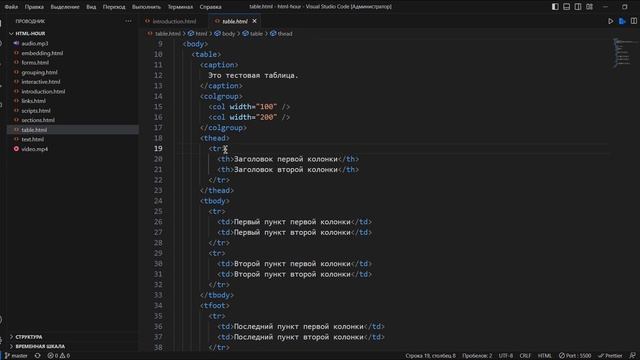This screenshot has width=640, height=360.
Task: Expand the СТРУКТУРА section
Action: 29,337
